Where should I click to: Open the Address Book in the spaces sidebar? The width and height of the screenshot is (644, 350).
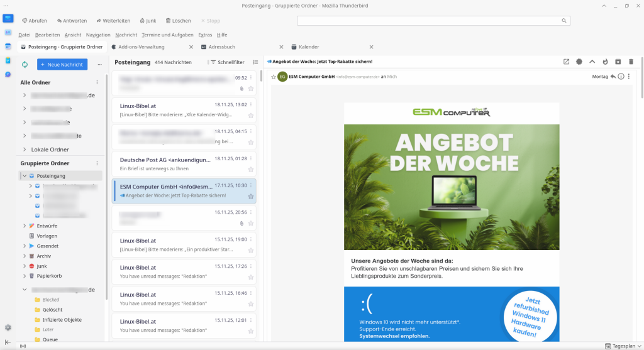tap(8, 32)
